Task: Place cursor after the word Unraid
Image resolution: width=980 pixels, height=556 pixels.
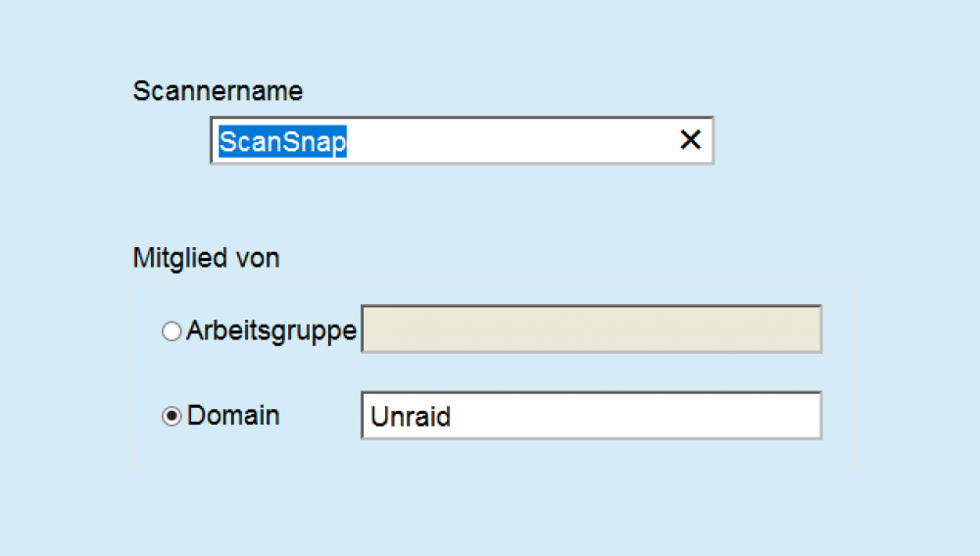Action: point(452,417)
